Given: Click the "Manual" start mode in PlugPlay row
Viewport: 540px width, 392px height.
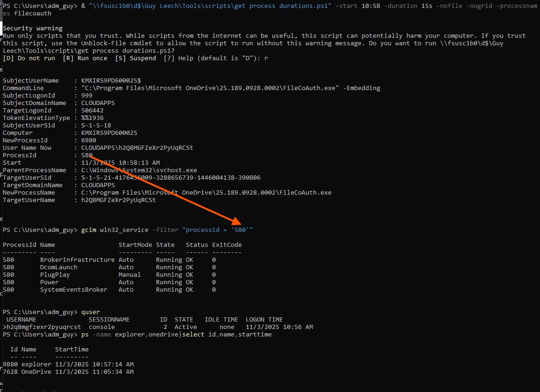Looking at the screenshot, I should (x=129, y=275).
